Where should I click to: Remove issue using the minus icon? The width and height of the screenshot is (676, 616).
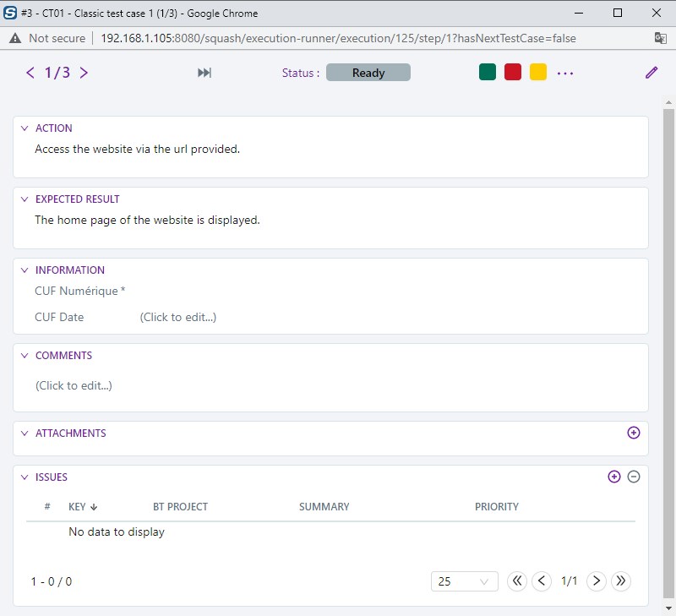(x=634, y=477)
